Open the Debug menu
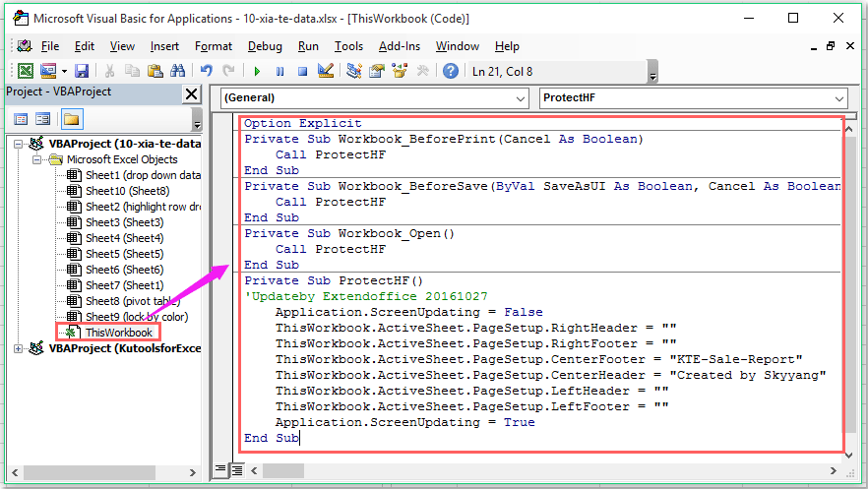 pyautogui.click(x=265, y=46)
